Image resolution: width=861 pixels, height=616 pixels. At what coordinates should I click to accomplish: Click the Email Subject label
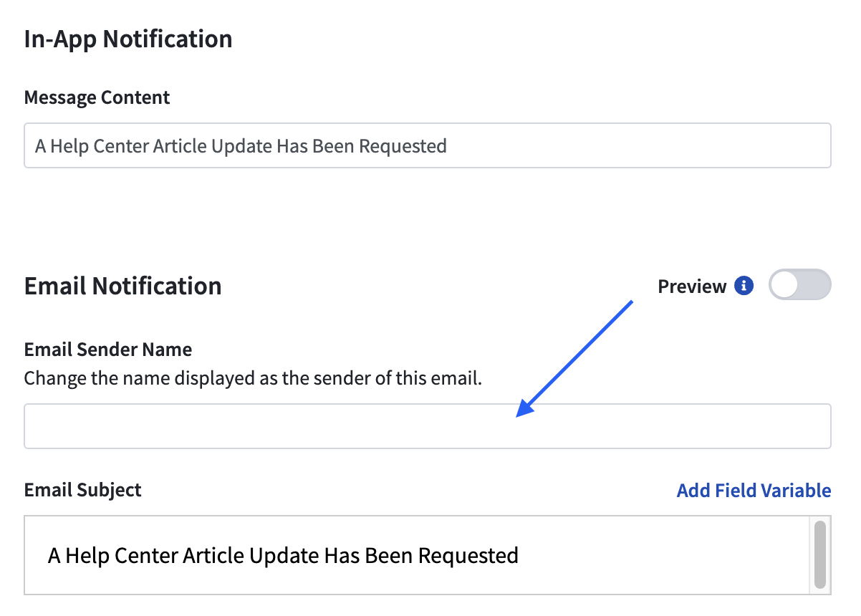tap(83, 490)
